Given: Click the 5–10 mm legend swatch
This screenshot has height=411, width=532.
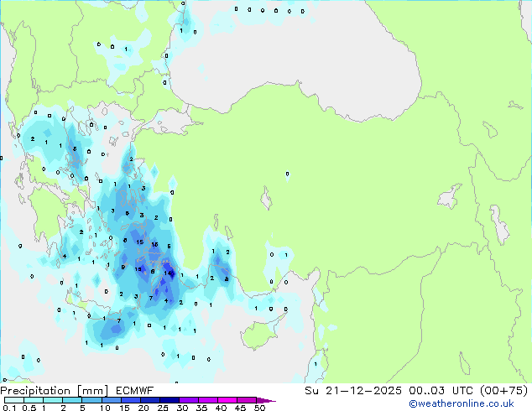Looking at the screenshot, I should pos(91,400).
